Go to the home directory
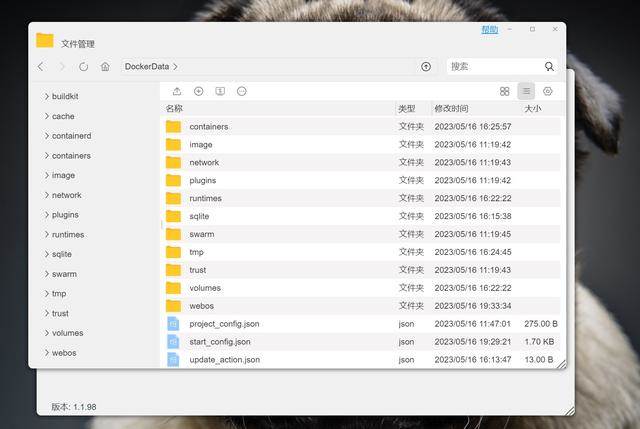 [105, 67]
